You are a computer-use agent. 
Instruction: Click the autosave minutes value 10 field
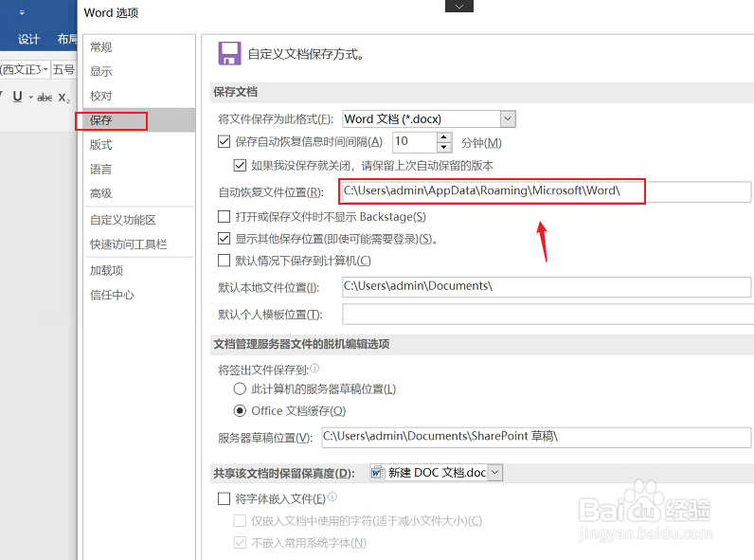pos(415,142)
